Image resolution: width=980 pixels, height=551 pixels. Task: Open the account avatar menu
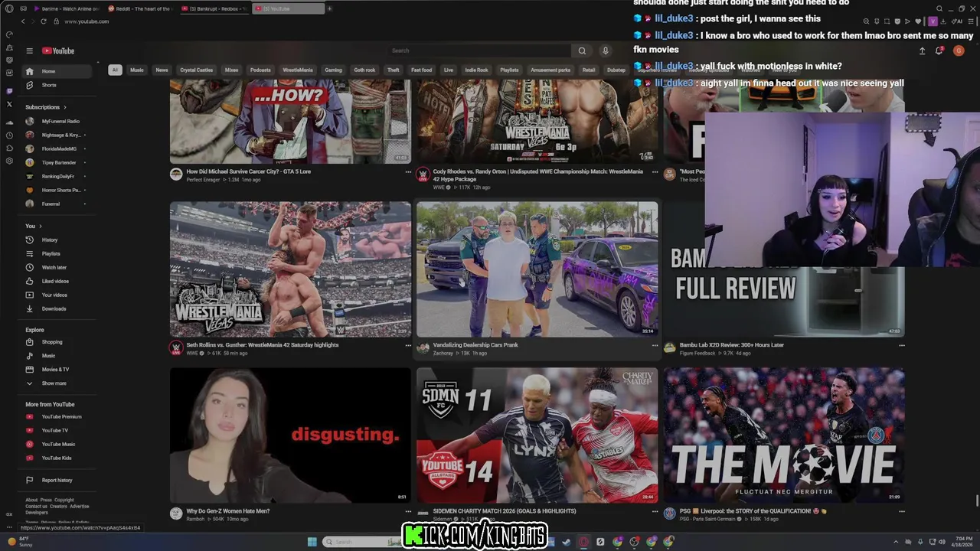[x=959, y=51]
